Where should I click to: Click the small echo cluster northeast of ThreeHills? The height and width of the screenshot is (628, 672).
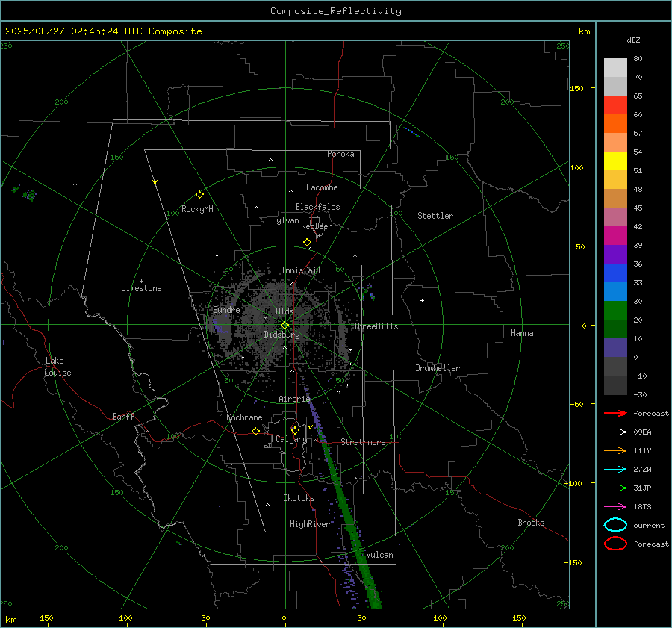click(x=369, y=293)
